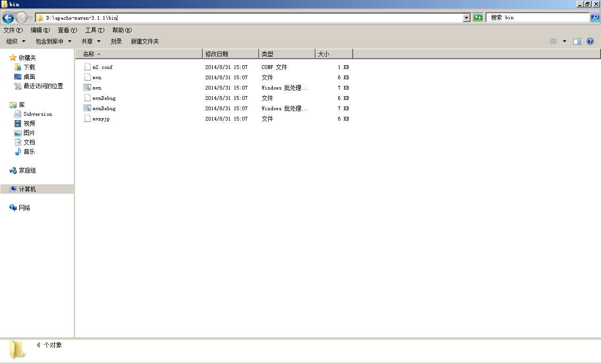Select 收藏夹 in the navigation pane

[27, 58]
